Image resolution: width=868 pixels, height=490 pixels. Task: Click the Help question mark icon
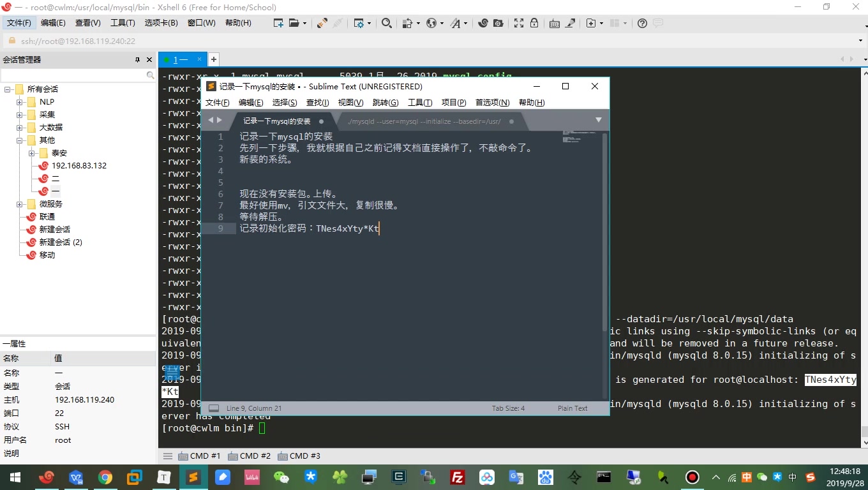click(641, 23)
